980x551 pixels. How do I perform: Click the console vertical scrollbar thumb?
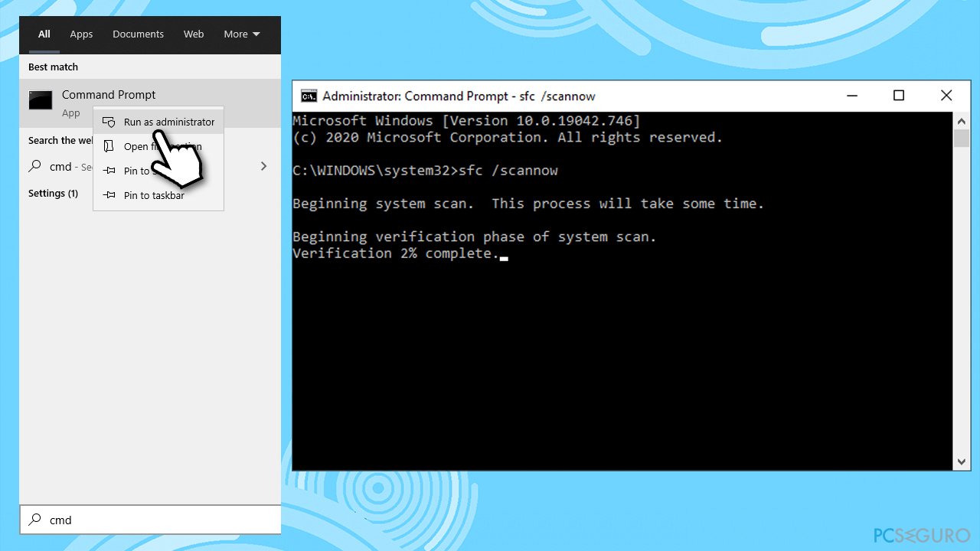(962, 138)
